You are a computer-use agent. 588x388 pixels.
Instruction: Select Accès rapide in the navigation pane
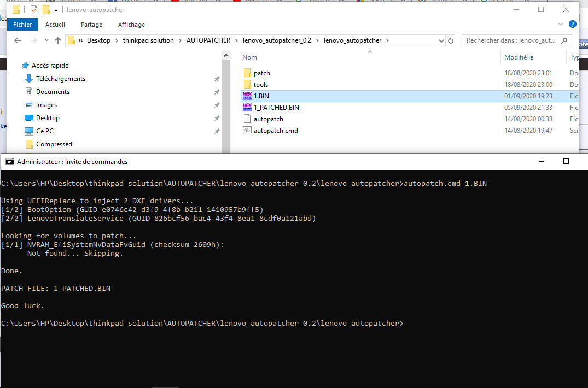pos(50,66)
